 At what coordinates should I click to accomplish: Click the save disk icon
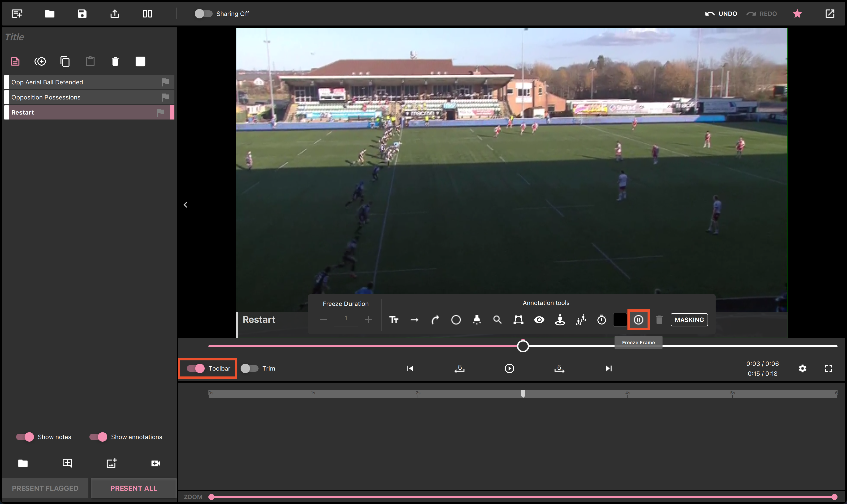coord(82,14)
